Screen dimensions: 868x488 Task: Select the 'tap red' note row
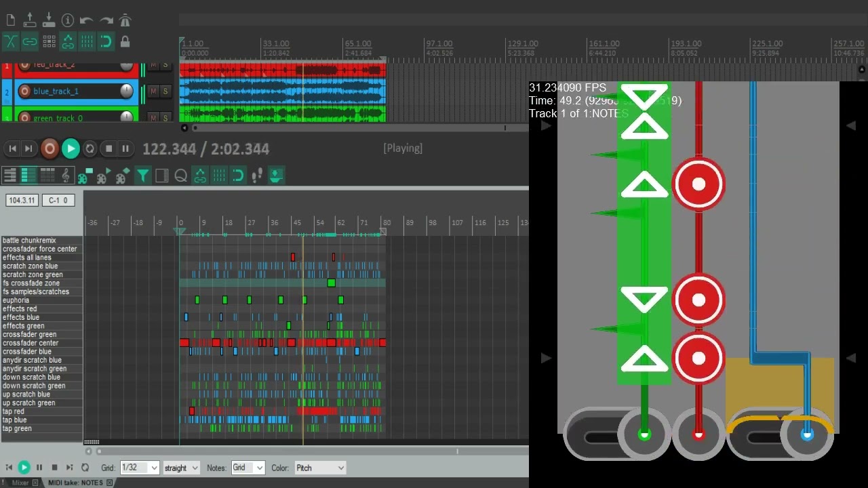click(x=42, y=411)
